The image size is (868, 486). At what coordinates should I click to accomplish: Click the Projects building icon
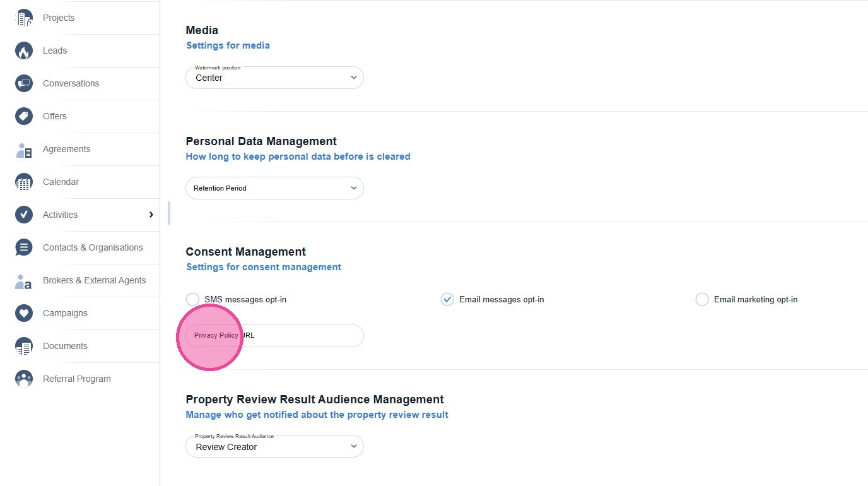tap(24, 18)
